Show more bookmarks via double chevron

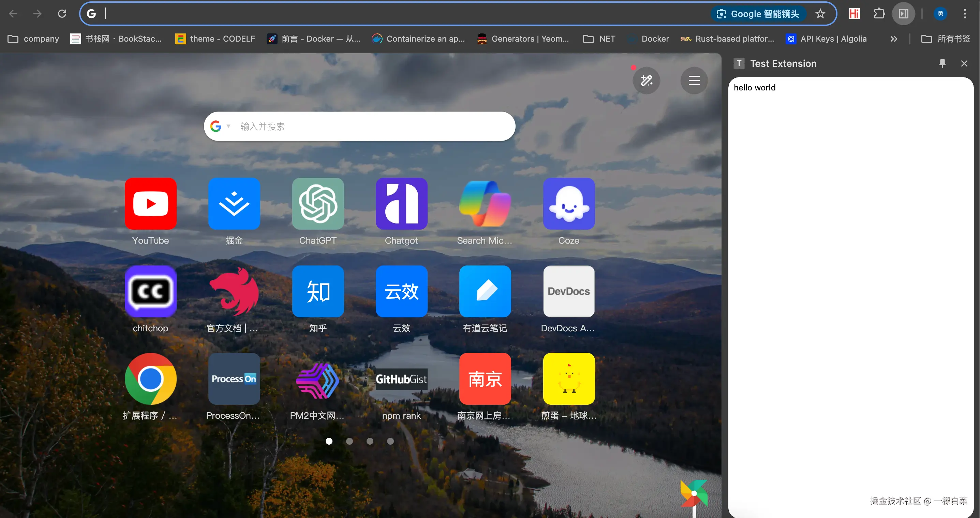pyautogui.click(x=894, y=39)
